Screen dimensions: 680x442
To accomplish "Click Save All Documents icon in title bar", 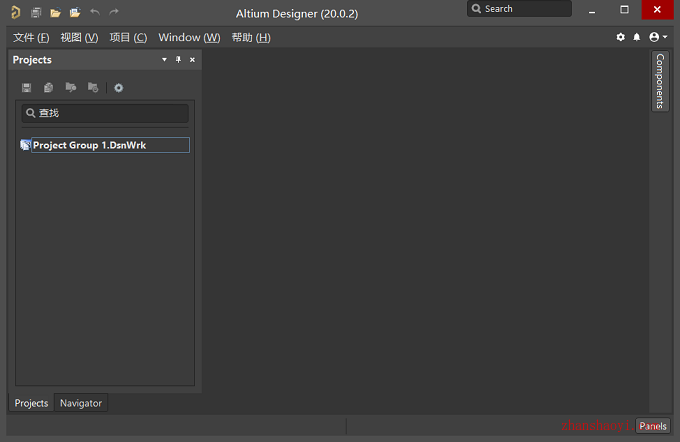I will [36, 13].
